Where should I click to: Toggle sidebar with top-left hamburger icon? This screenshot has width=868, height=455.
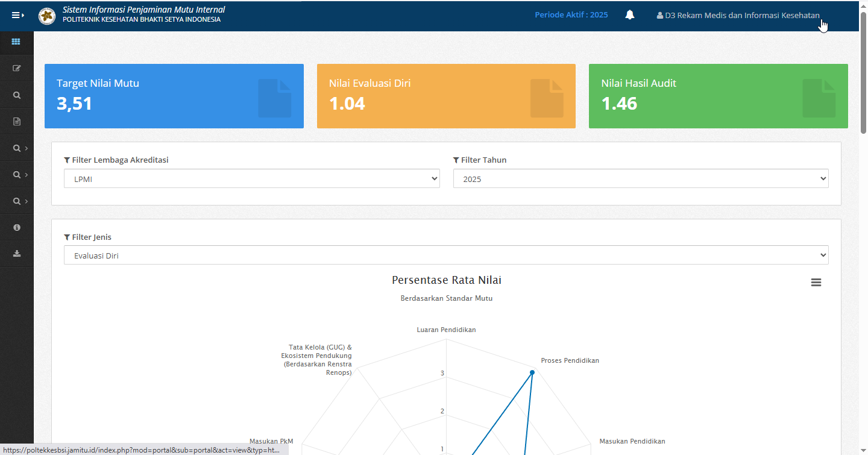tap(17, 16)
